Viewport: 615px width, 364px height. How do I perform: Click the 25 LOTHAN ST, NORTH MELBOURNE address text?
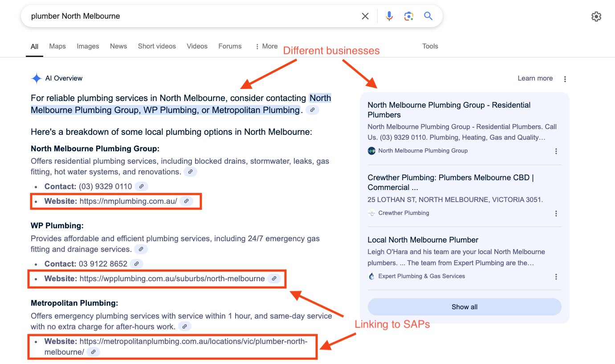[455, 200]
